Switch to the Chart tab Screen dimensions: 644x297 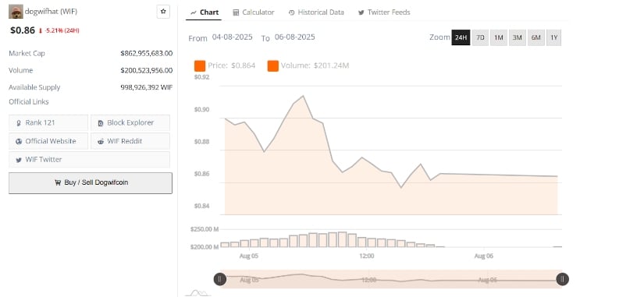point(204,12)
